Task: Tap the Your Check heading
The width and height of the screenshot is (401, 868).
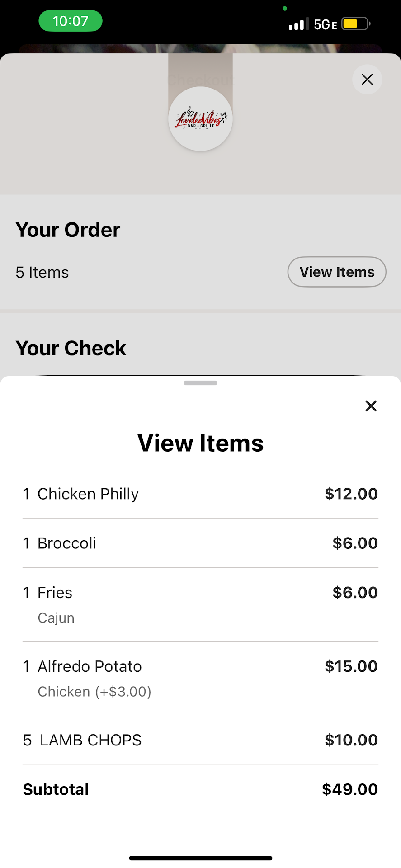Action: [71, 348]
